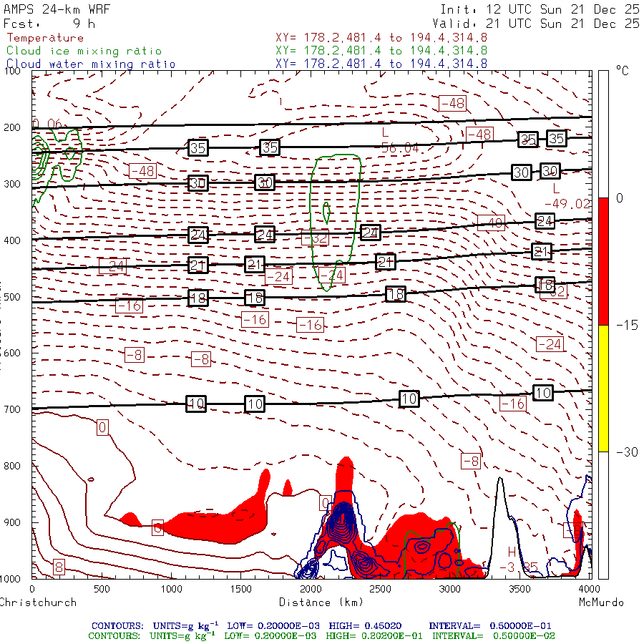Click the 'Distance (km)' axis title

click(x=321, y=602)
